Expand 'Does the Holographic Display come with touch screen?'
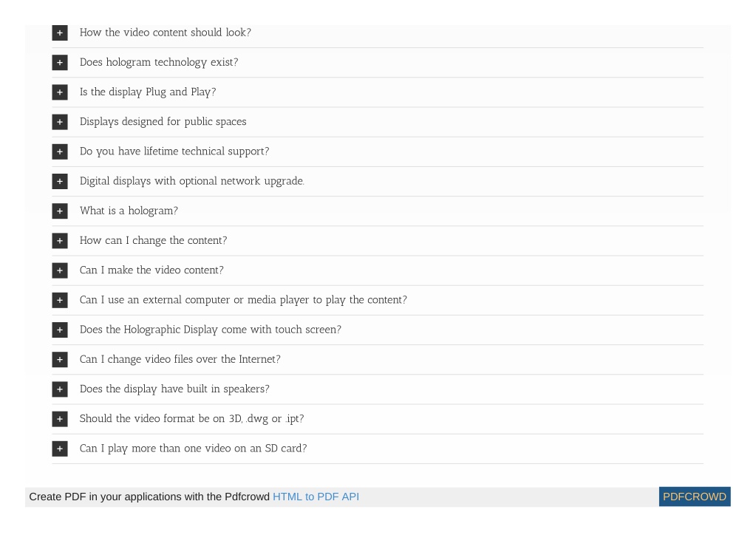Screen dimensions: 756x535 (210, 330)
